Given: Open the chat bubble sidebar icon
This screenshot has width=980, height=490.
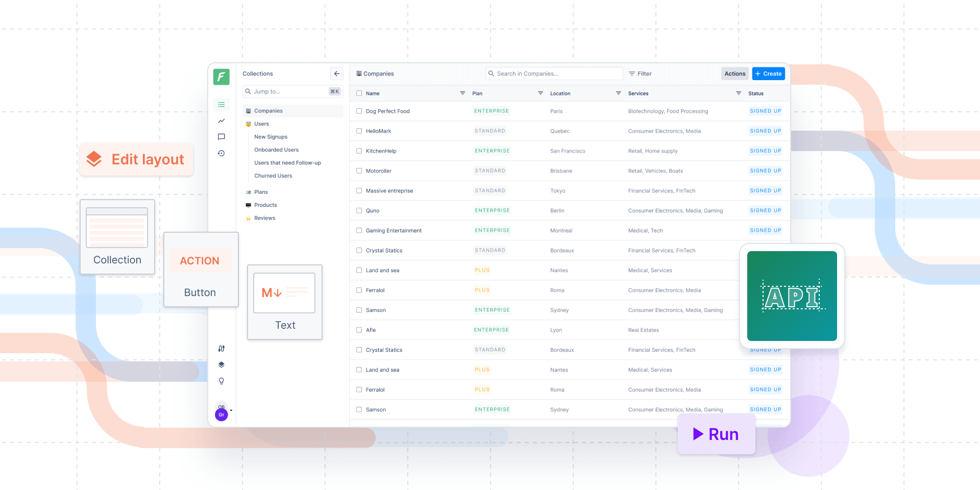Looking at the screenshot, I should pos(221,137).
